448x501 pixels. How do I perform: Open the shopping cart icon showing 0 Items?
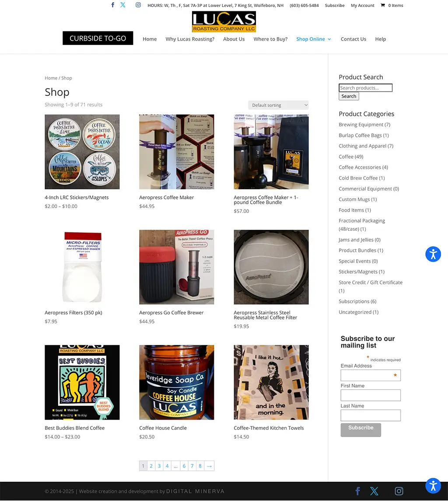tap(383, 5)
